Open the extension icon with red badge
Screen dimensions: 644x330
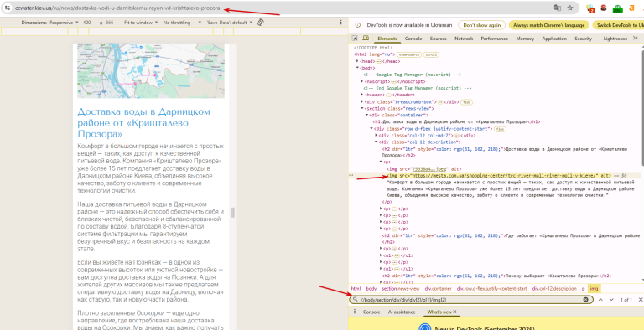point(590,8)
